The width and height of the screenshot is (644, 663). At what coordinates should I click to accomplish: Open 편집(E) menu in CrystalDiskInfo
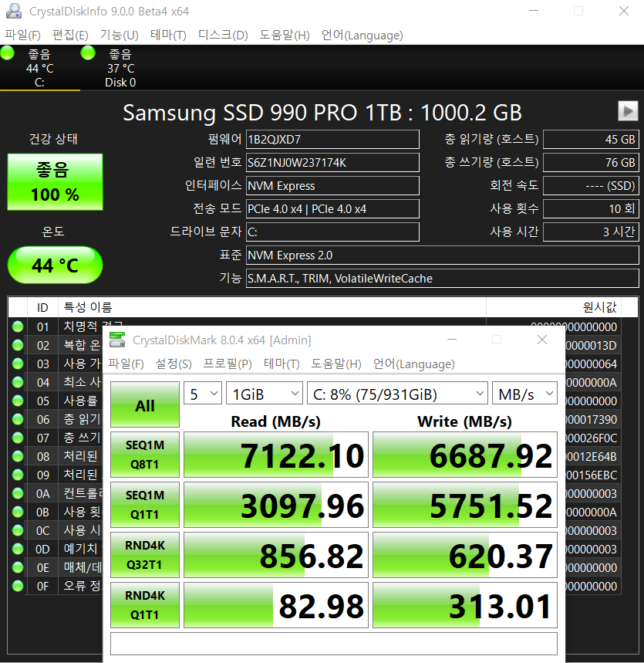(70, 35)
